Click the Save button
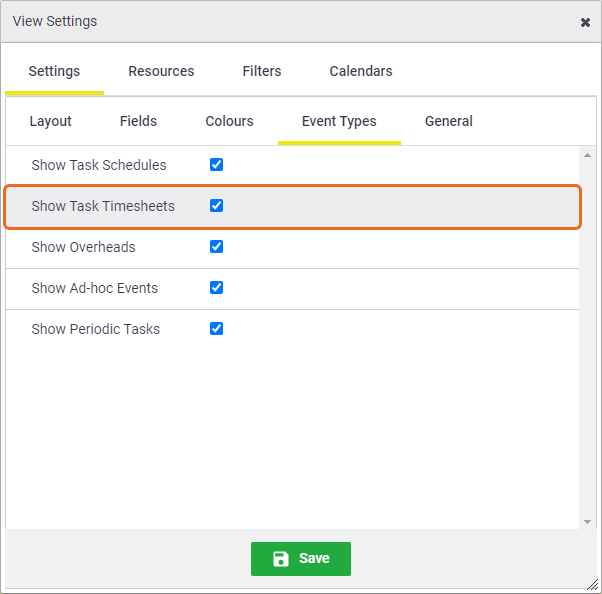 click(x=301, y=559)
